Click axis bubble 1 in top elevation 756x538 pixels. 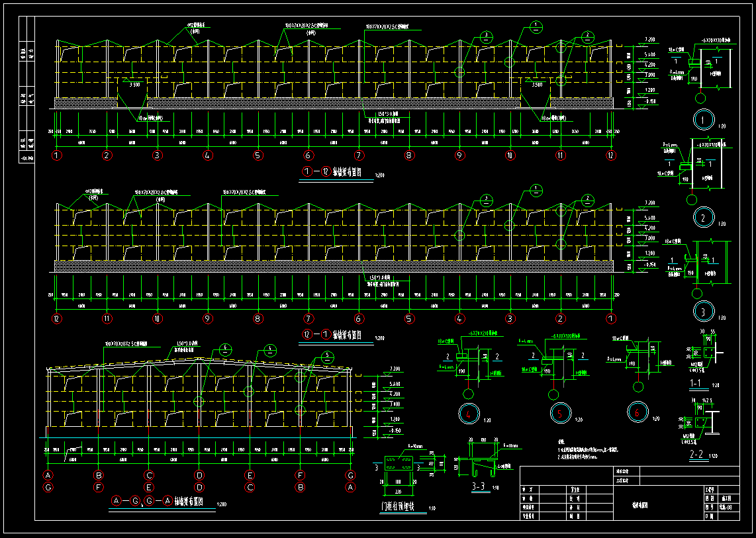click(x=57, y=156)
